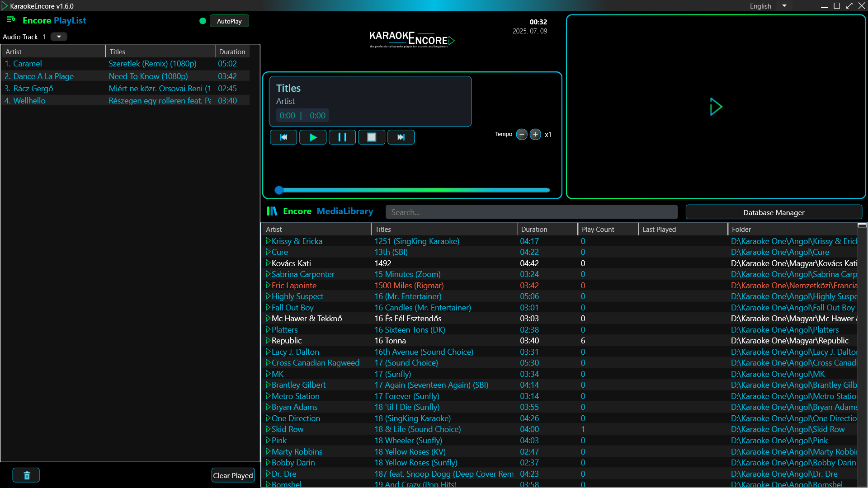Select the 17 (Sound Choice) title
This screenshot has height=488, width=868.
pyautogui.click(x=406, y=363)
